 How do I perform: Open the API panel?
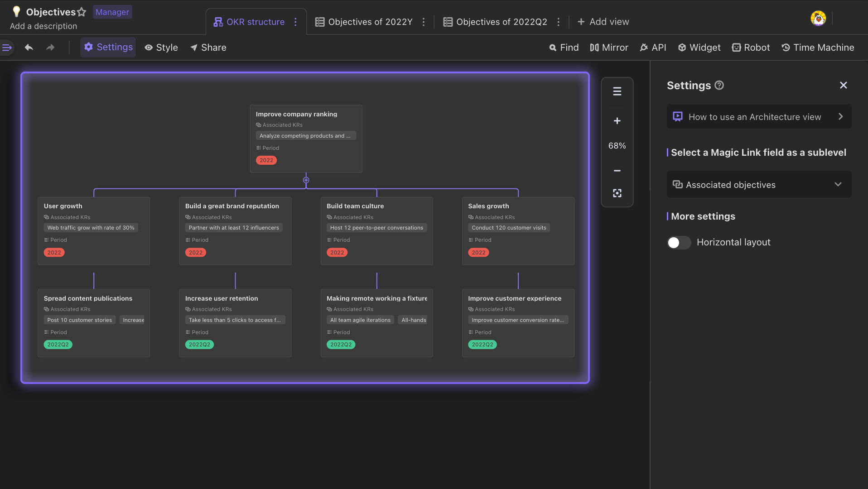653,48
